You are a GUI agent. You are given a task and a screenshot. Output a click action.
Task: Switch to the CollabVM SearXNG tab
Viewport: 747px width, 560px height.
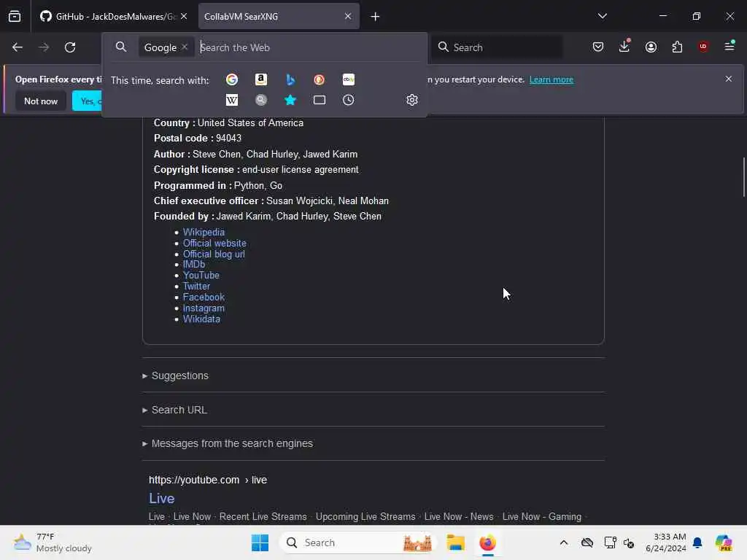pos(279,16)
